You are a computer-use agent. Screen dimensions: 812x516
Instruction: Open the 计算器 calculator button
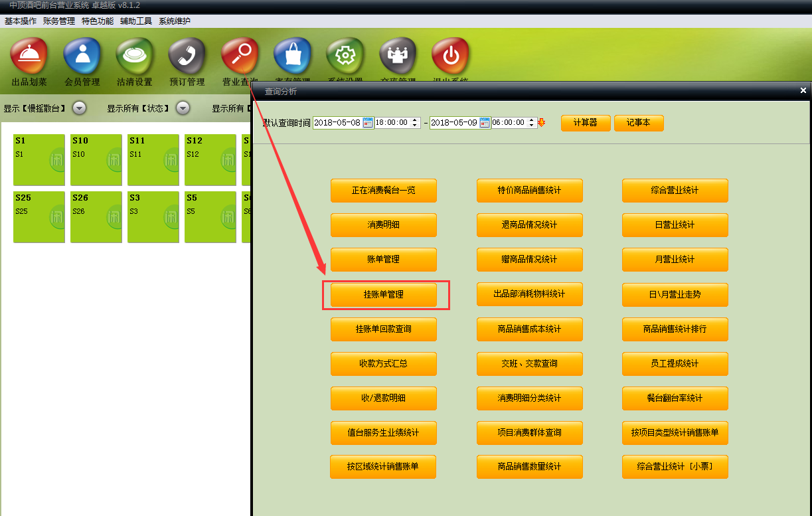[x=585, y=123]
